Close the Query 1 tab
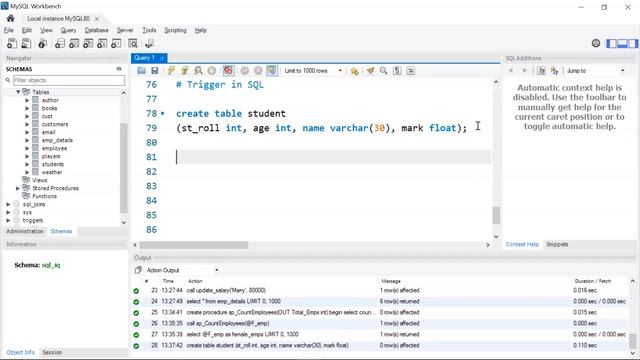Viewport: 640px width, 360px height. pyautogui.click(x=162, y=58)
